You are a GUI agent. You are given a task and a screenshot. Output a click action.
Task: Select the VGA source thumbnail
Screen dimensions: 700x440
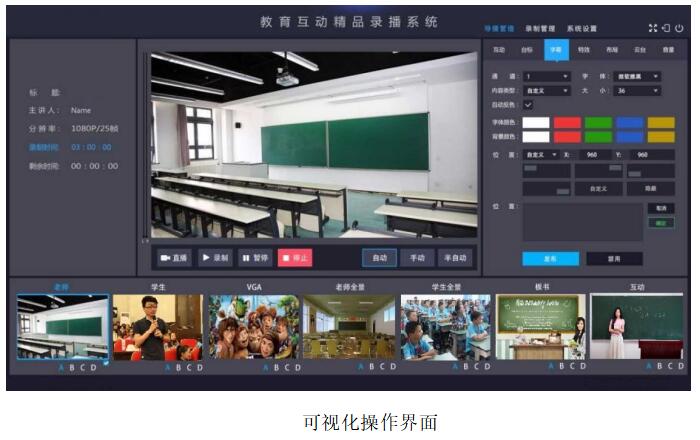click(x=254, y=327)
